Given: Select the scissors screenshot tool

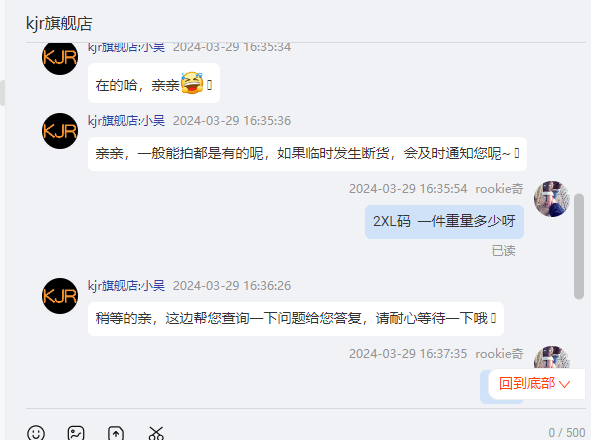Looking at the screenshot, I should tap(156, 433).
